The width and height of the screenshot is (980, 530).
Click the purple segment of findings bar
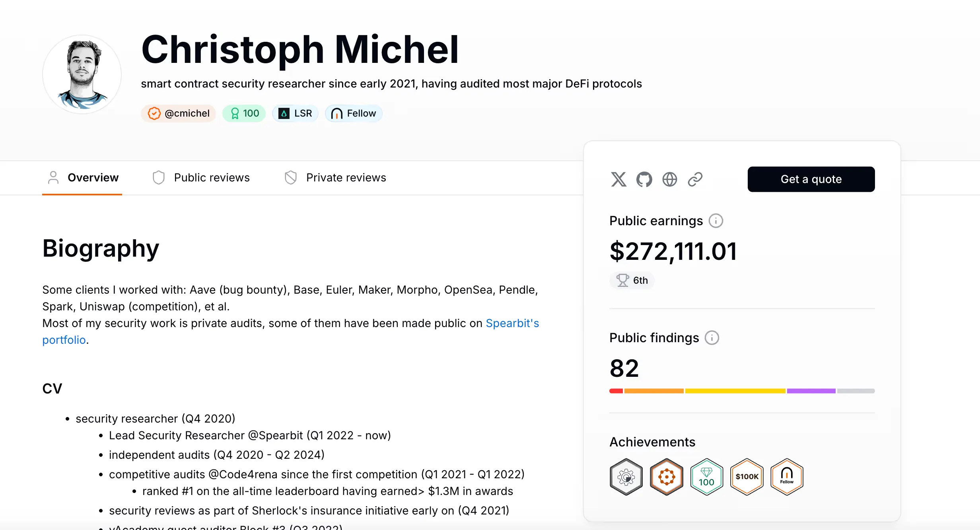[811, 391]
